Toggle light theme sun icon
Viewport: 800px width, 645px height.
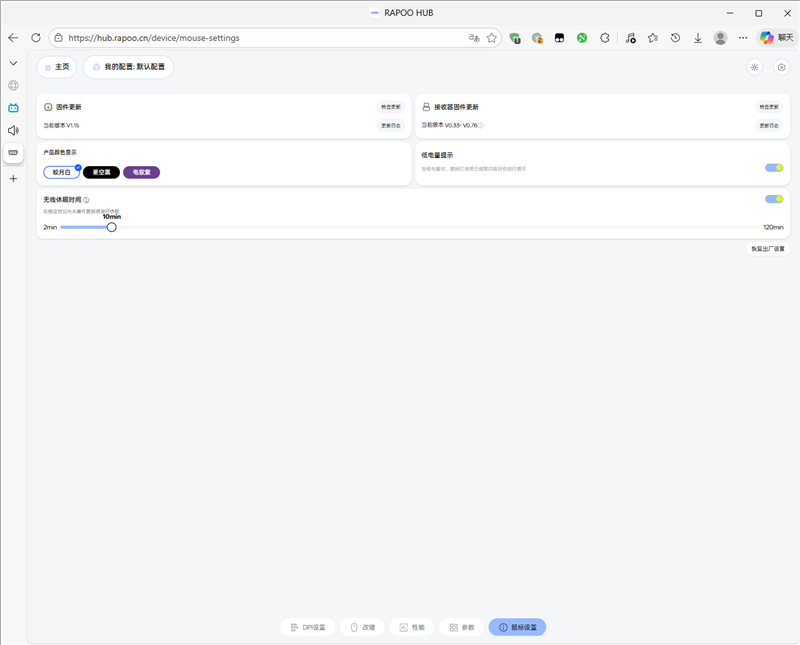[755, 67]
